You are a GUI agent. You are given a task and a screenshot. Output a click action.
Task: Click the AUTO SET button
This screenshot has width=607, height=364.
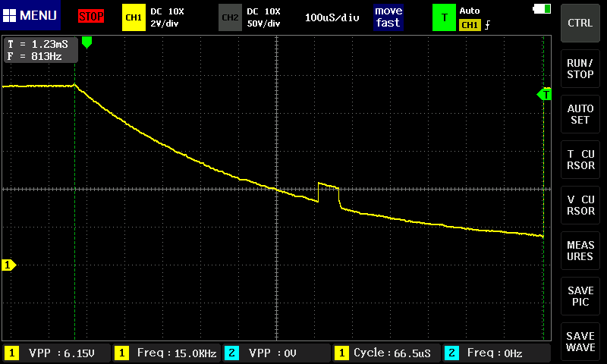(580, 114)
